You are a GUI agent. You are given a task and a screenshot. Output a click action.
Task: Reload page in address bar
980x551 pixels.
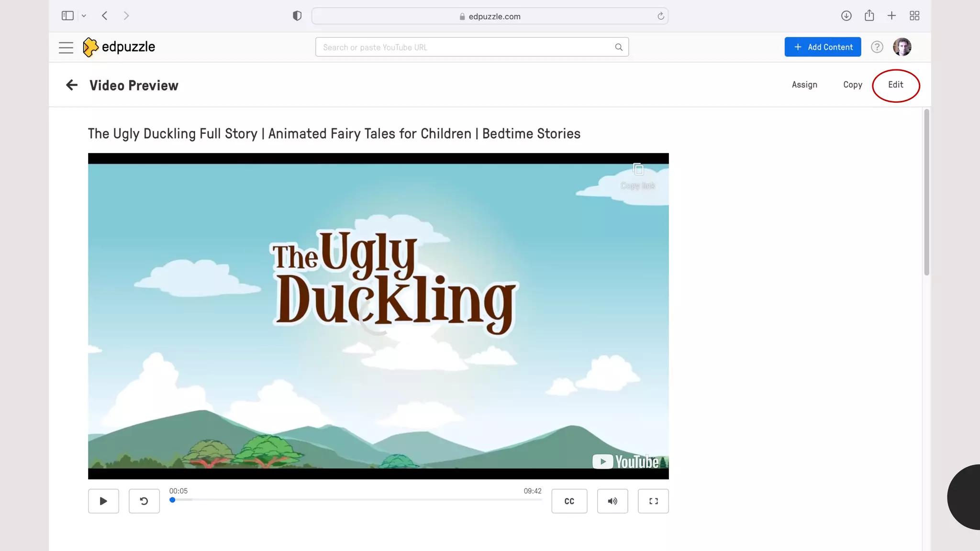click(x=661, y=16)
